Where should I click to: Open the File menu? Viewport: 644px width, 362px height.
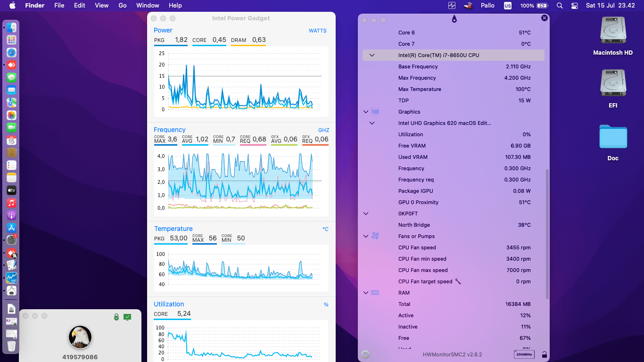tap(59, 6)
